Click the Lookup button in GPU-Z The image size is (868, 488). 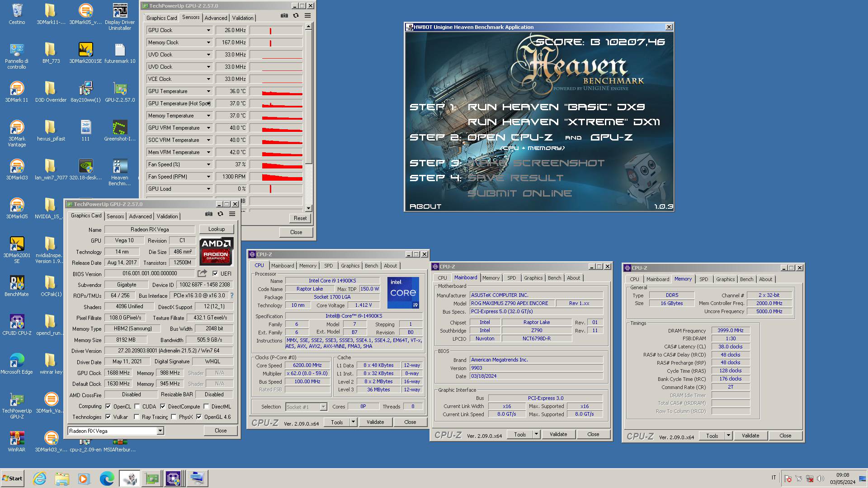click(x=217, y=229)
